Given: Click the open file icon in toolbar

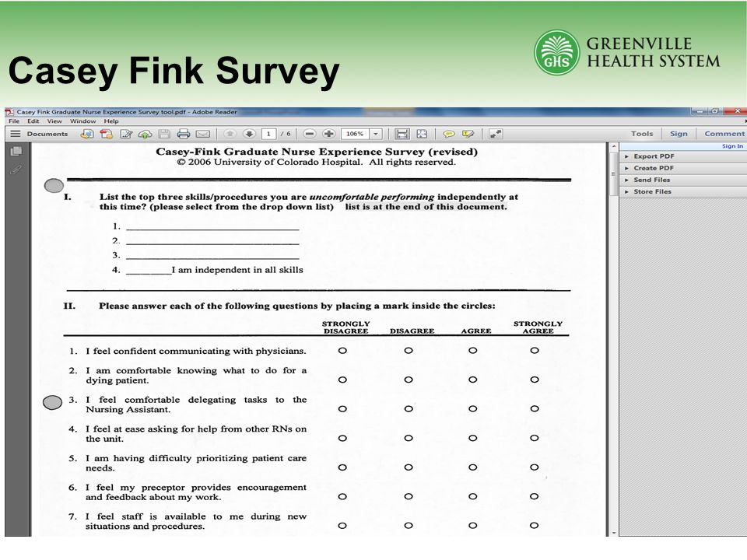Looking at the screenshot, I should point(86,134).
